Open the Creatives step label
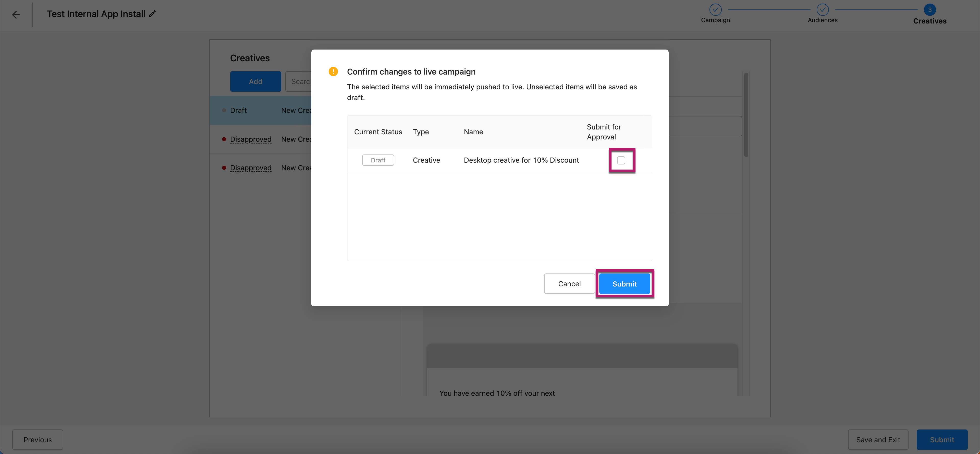The width and height of the screenshot is (980, 454). coord(930,21)
